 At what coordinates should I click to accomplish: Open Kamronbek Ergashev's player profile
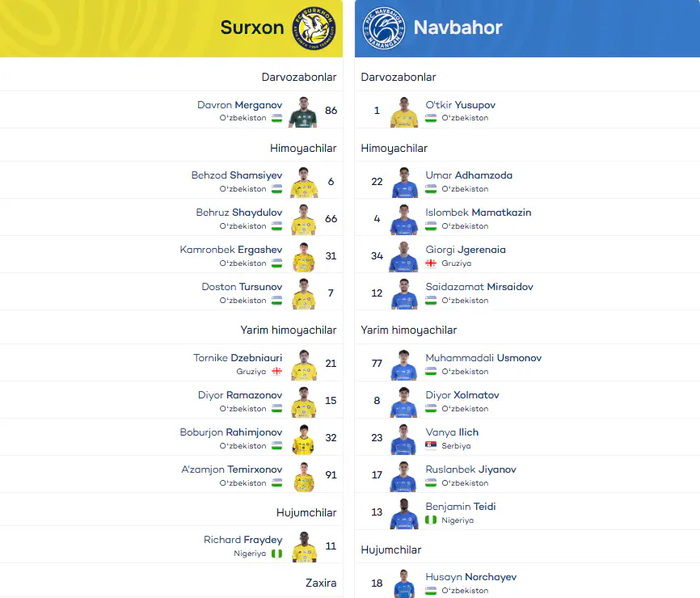[231, 250]
